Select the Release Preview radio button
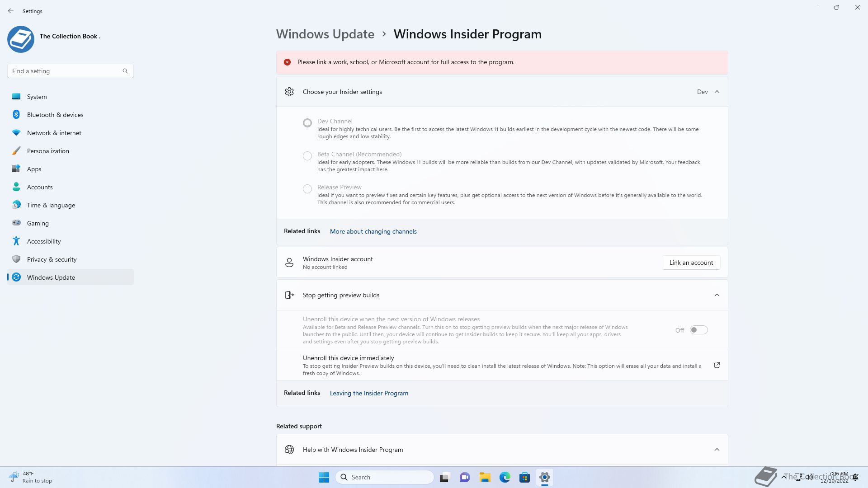The width and height of the screenshot is (868, 488). pos(307,189)
